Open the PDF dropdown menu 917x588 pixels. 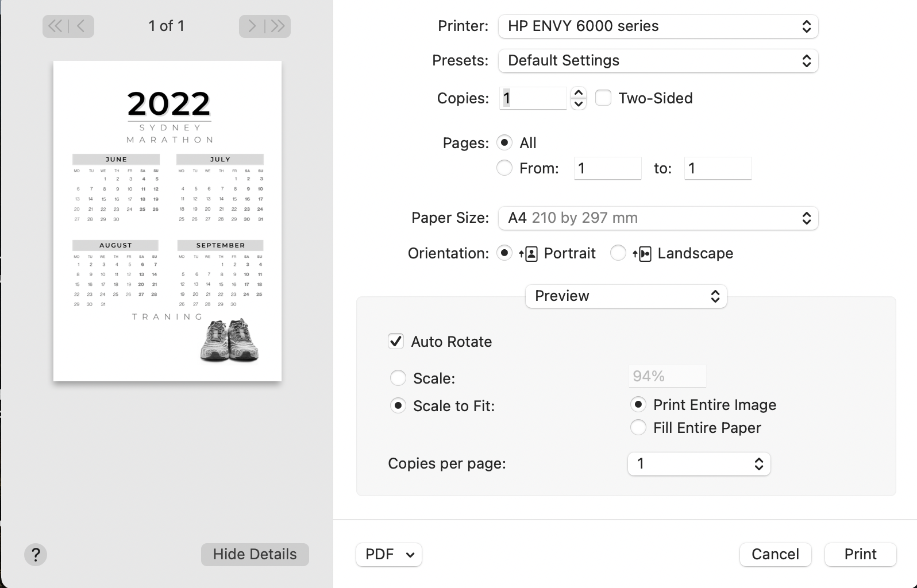pos(389,555)
